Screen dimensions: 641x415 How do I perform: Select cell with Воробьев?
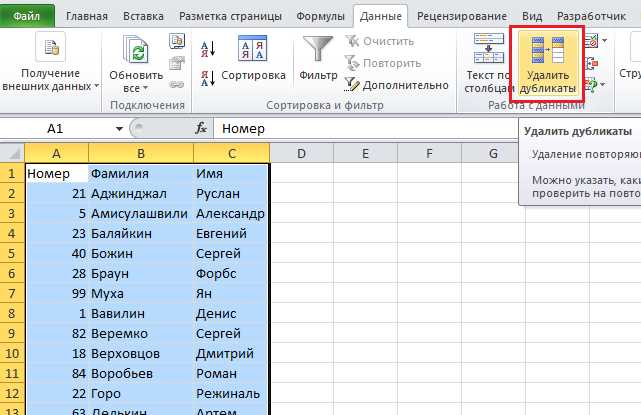[x=141, y=374]
